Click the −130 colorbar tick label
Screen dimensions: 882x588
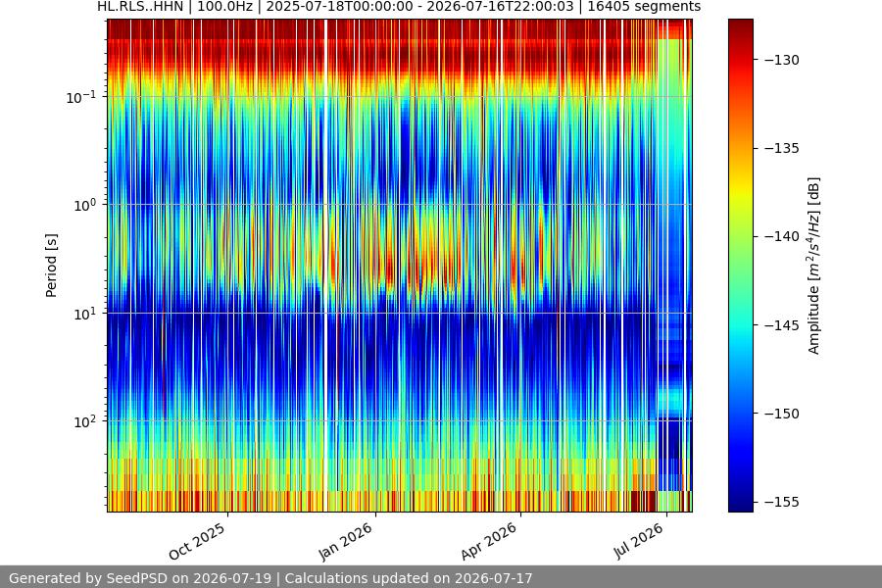coord(781,60)
